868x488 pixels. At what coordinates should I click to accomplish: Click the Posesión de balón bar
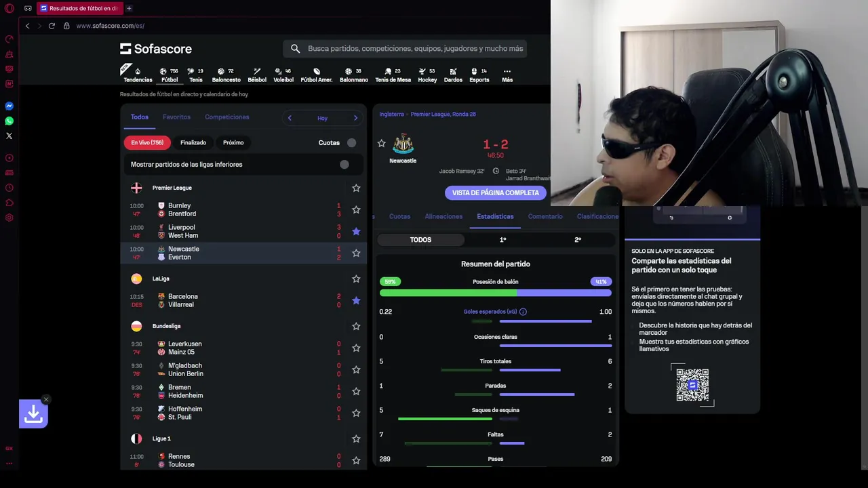tap(496, 293)
